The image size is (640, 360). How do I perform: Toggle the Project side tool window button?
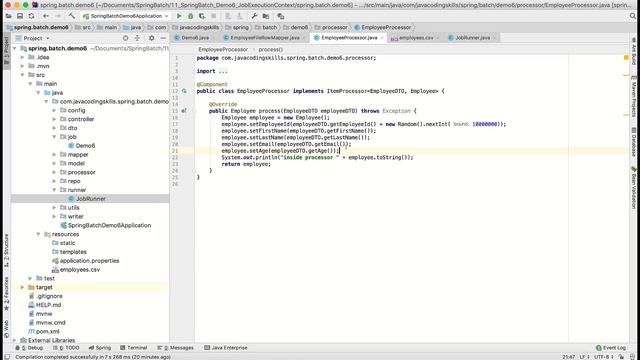coord(6,51)
